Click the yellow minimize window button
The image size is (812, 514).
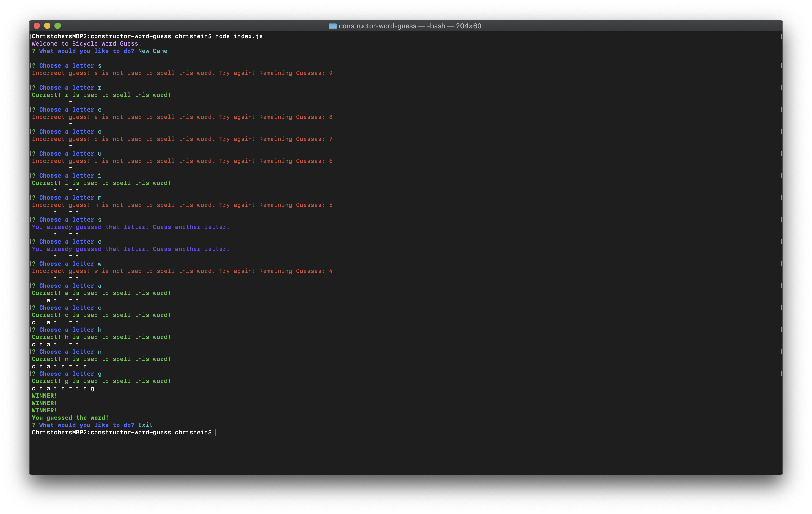(47, 26)
